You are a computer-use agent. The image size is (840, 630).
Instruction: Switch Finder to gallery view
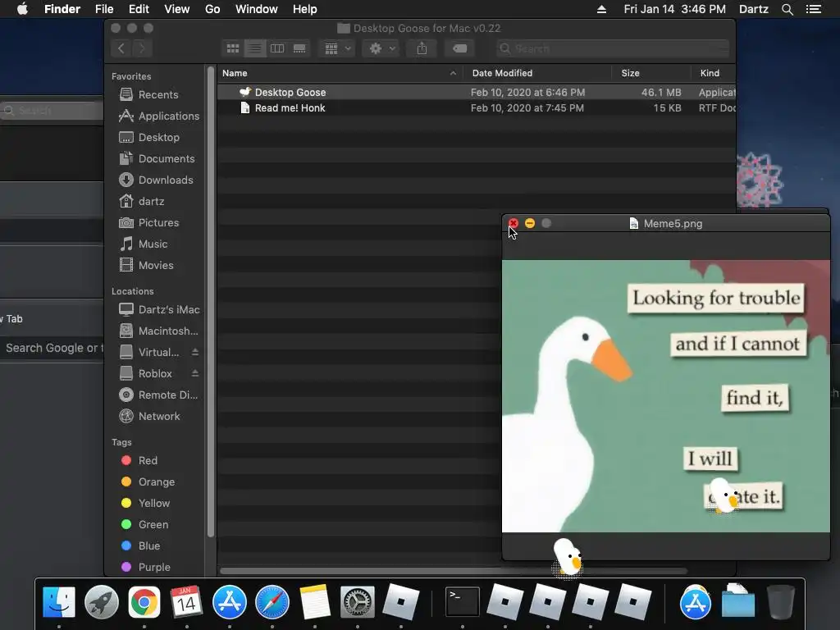[299, 48]
